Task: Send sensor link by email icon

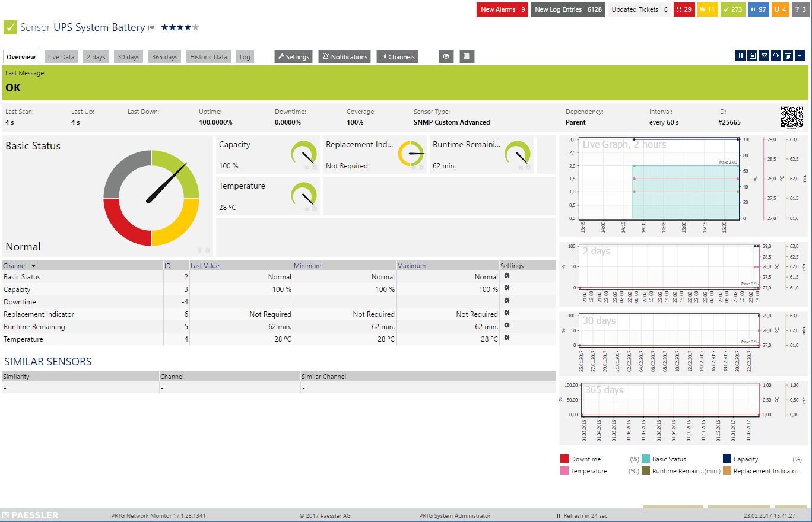Action: [765, 55]
